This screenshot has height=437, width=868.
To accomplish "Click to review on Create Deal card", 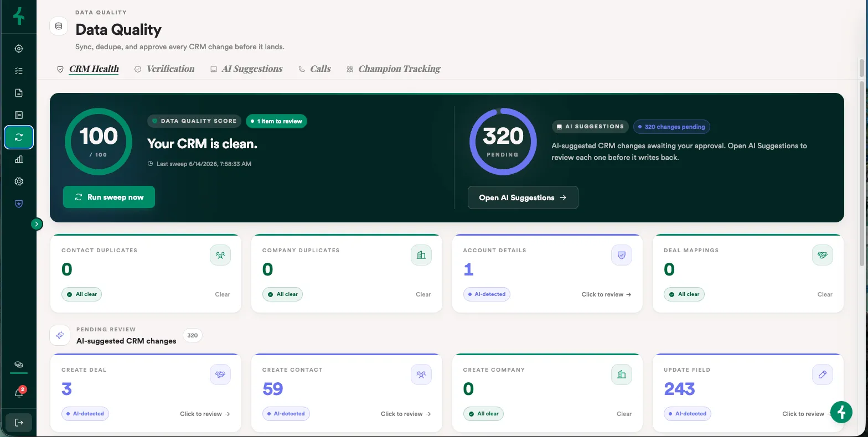I will [x=205, y=414].
